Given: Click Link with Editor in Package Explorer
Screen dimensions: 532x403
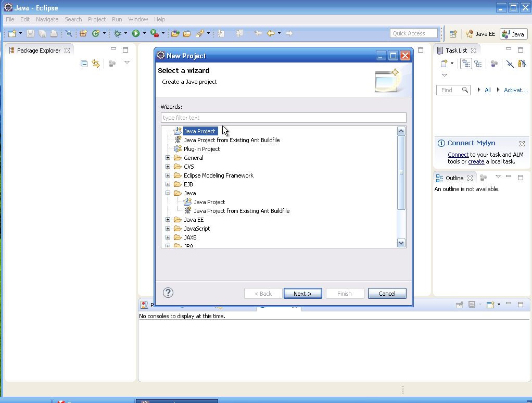Looking at the screenshot, I should (96, 64).
